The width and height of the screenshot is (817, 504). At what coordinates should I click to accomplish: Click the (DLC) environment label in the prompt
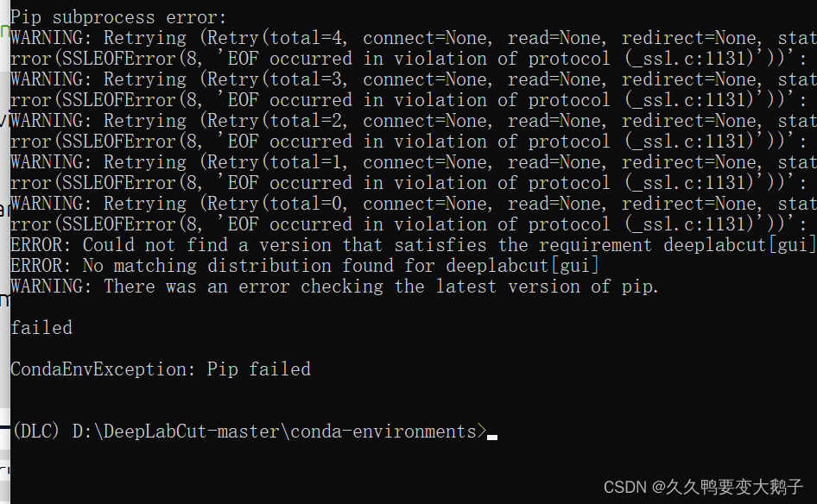coord(35,432)
